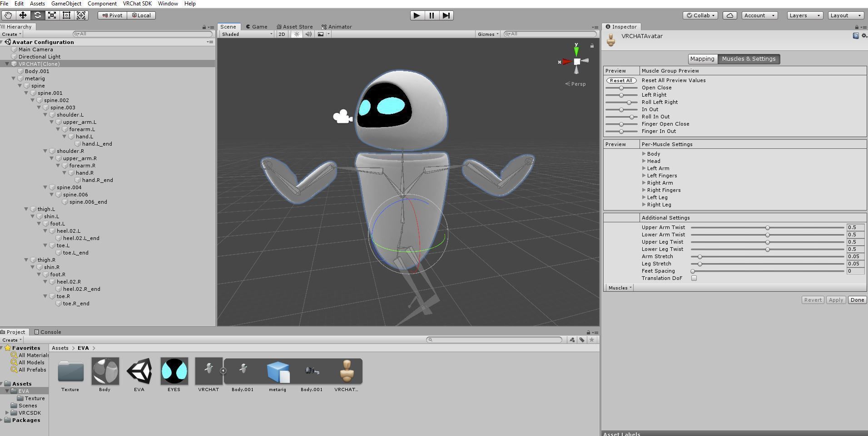868x436 pixels.
Task: Expand Right Leg muscle settings
Action: pyautogui.click(x=644, y=205)
